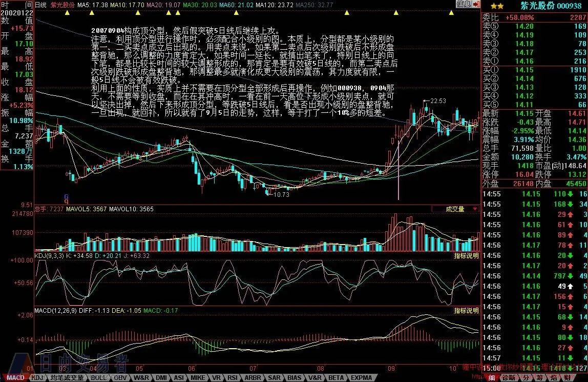Screen dimensions: 588x382
Task: Click the red arrow icon beside 信息
Action: pos(476,4)
